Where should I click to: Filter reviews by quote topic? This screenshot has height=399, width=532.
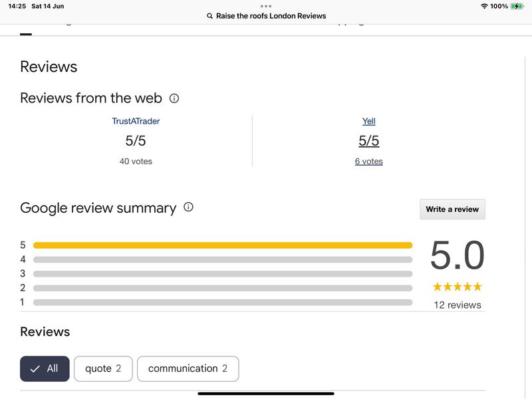[x=103, y=368]
